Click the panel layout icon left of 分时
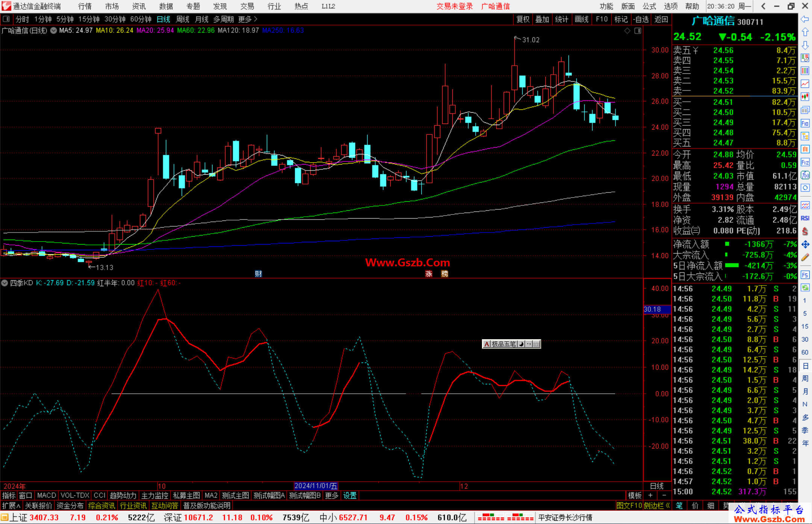812x524 pixels. click(x=6, y=19)
